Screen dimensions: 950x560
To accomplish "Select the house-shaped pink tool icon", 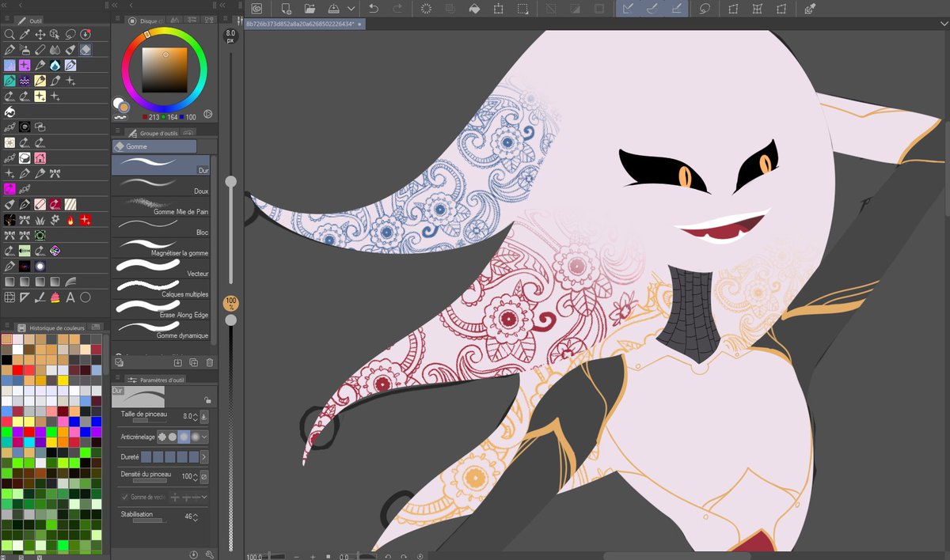I will 40,157.
